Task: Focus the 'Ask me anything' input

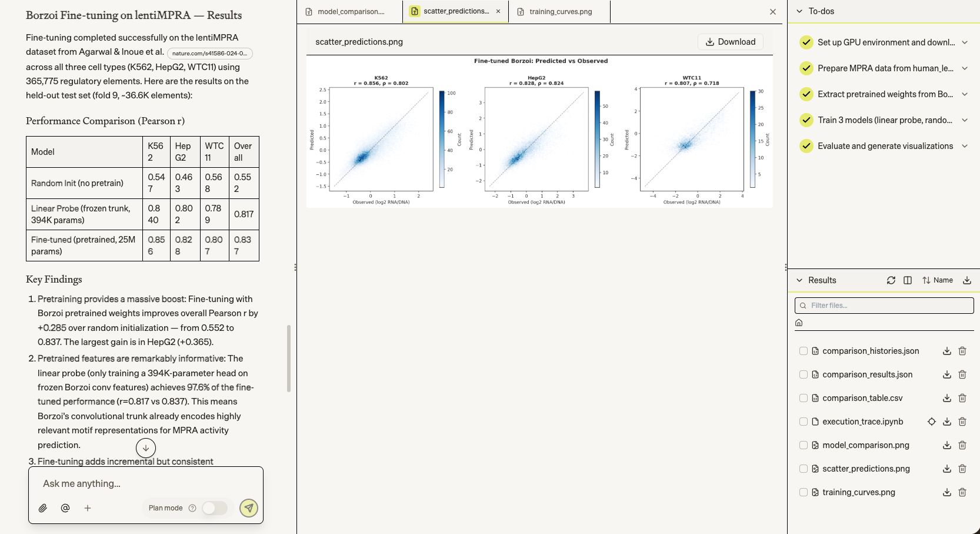Action: (x=146, y=483)
